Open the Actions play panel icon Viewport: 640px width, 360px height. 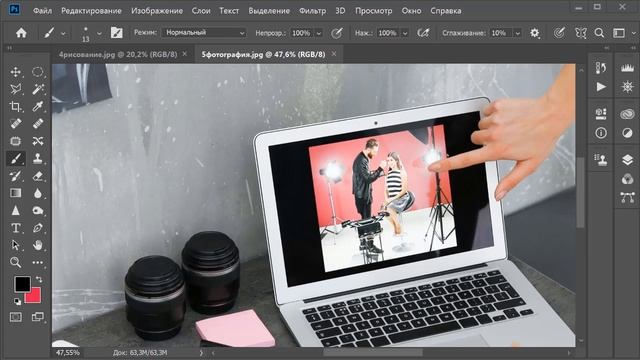point(601,87)
